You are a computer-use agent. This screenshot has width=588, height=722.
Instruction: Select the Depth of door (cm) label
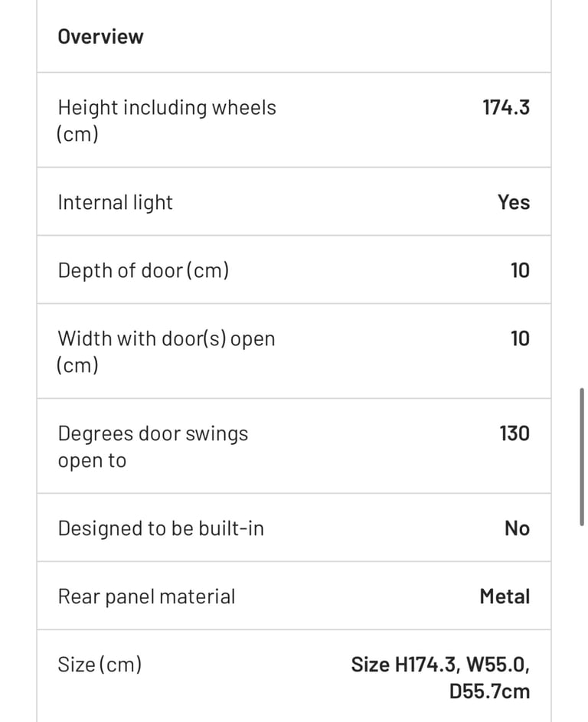(143, 270)
